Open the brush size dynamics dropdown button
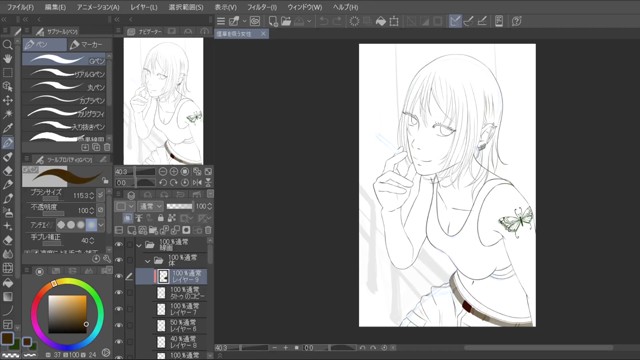 100,196
